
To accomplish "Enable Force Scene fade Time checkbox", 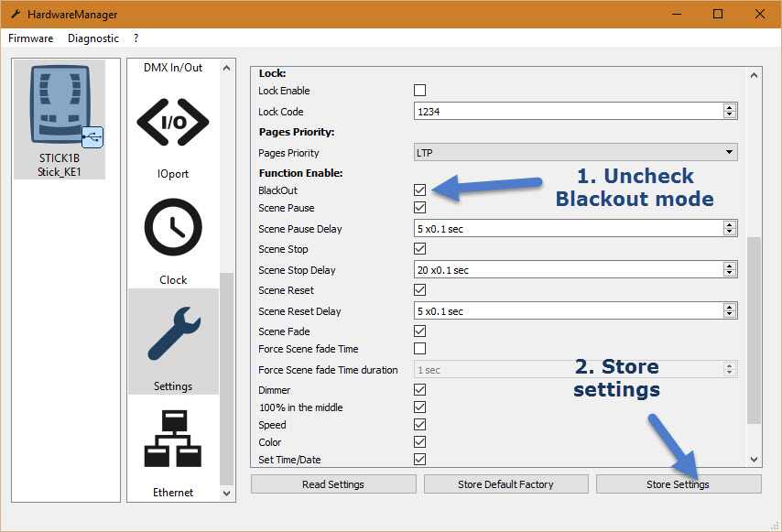I will (x=420, y=349).
